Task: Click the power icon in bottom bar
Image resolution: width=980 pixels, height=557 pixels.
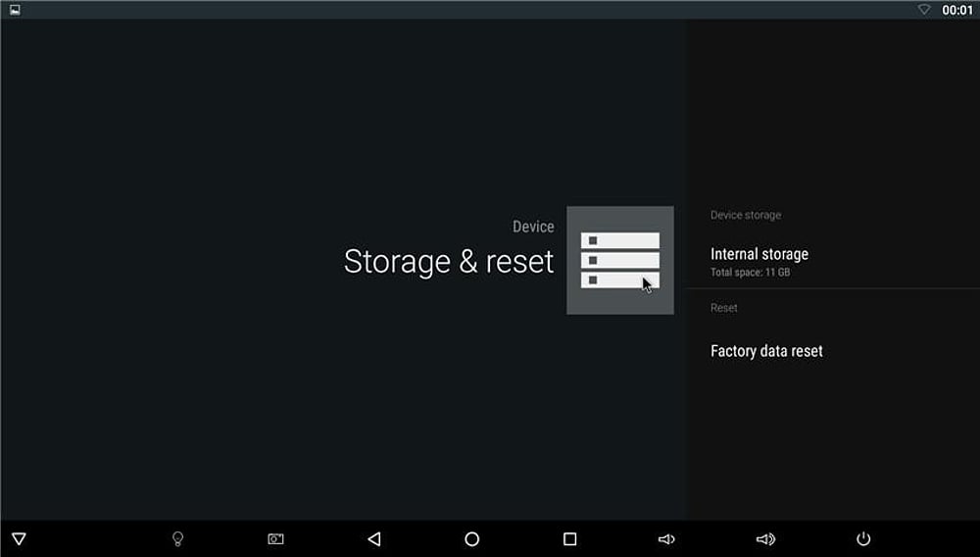Action: coord(863,538)
